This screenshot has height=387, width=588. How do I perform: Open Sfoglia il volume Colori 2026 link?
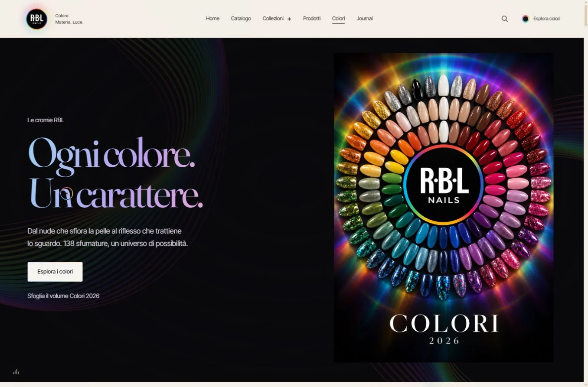(x=63, y=296)
